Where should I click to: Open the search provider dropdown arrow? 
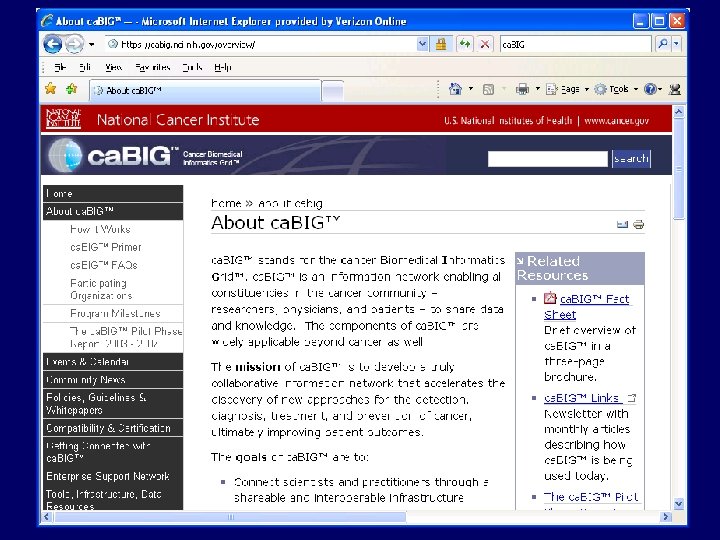tap(676, 45)
